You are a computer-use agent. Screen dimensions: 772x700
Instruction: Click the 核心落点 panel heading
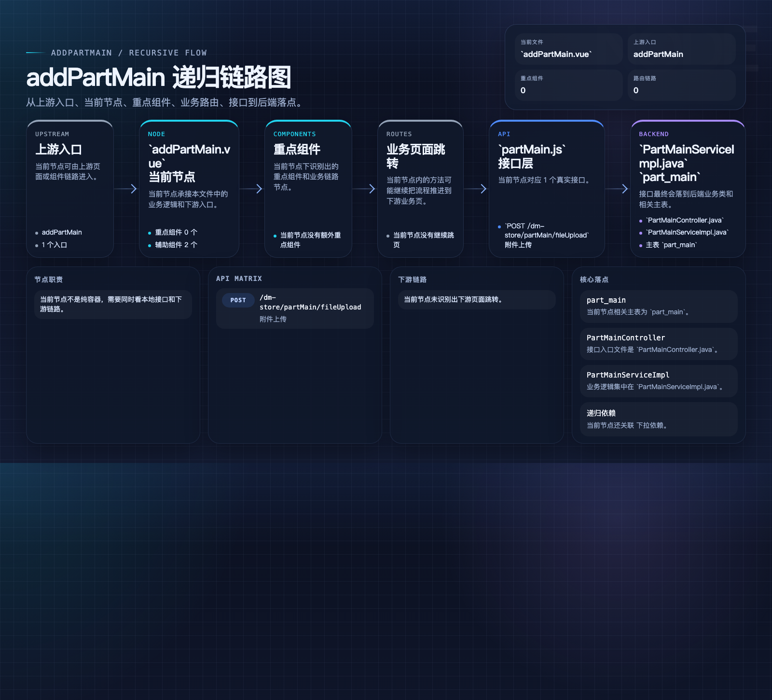pos(594,280)
